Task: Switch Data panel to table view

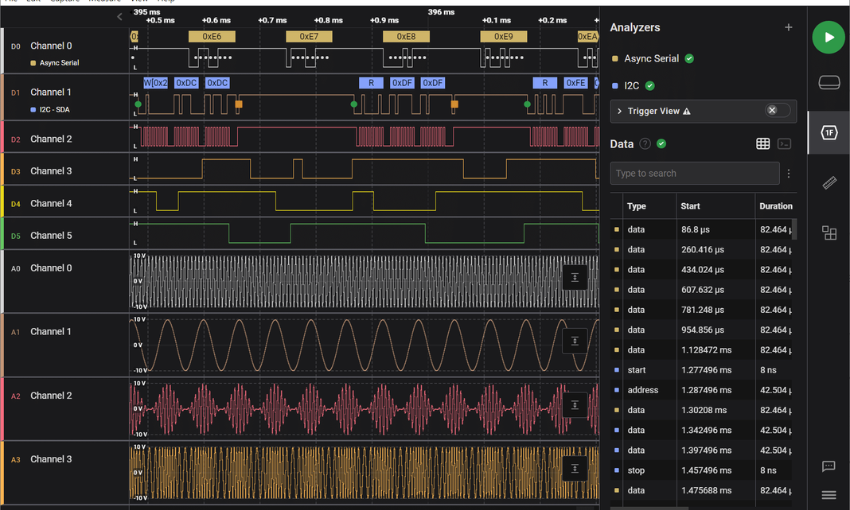Action: pyautogui.click(x=763, y=144)
